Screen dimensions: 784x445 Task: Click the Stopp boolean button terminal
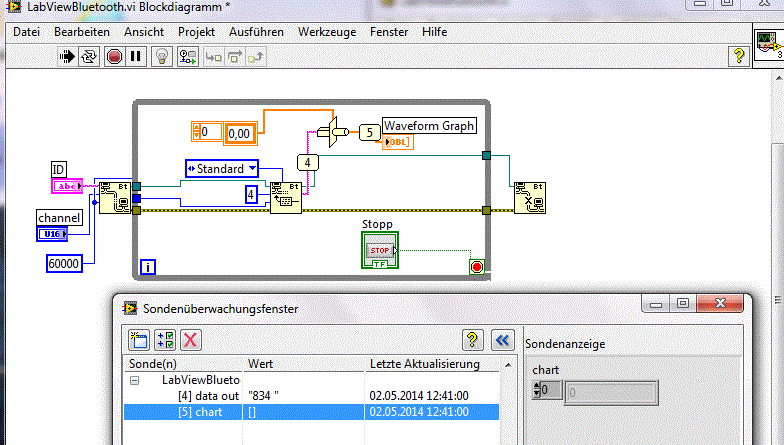tap(380, 250)
